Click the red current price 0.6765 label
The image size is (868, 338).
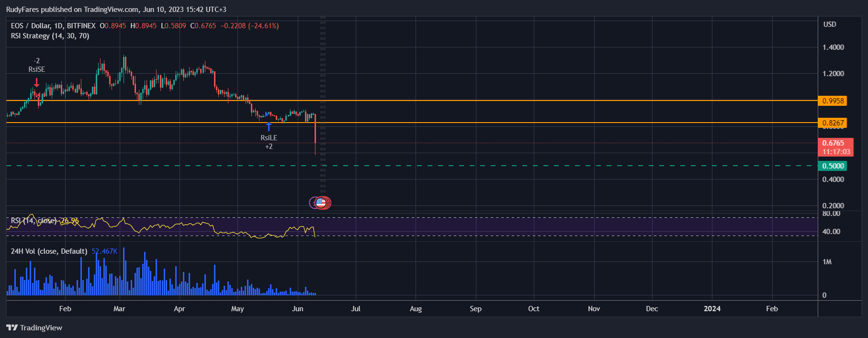click(x=835, y=147)
